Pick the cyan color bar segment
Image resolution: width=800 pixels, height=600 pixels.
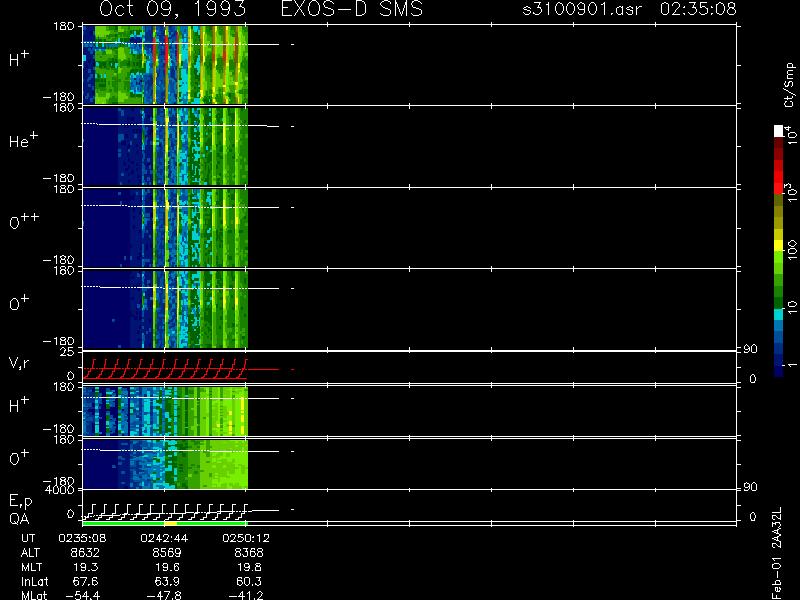pyautogui.click(x=779, y=314)
